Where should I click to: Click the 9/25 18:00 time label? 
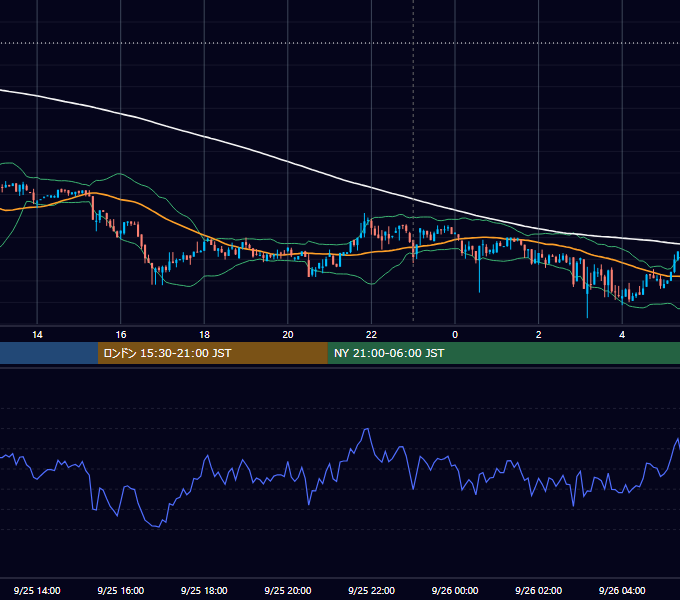[x=204, y=590]
